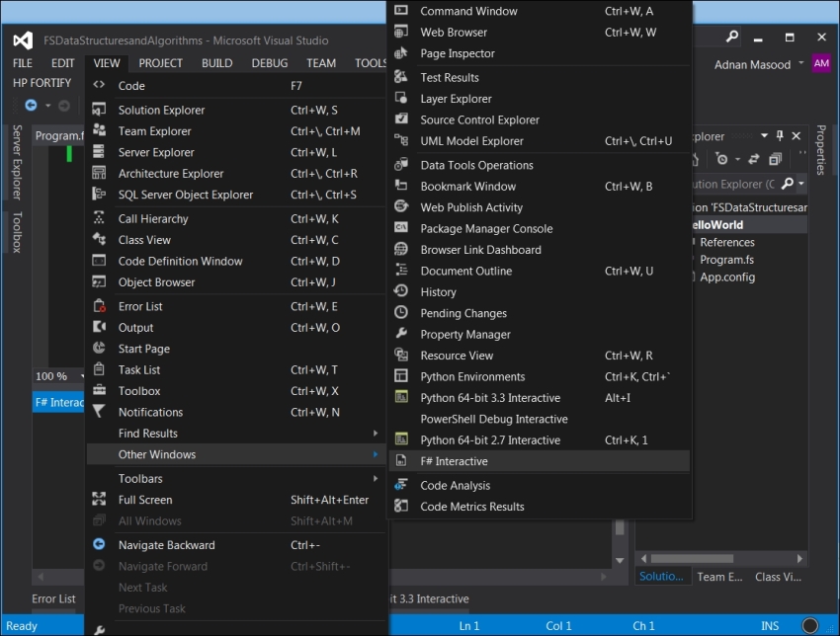Click the Resource View icon
840x636 pixels.
[401, 355]
